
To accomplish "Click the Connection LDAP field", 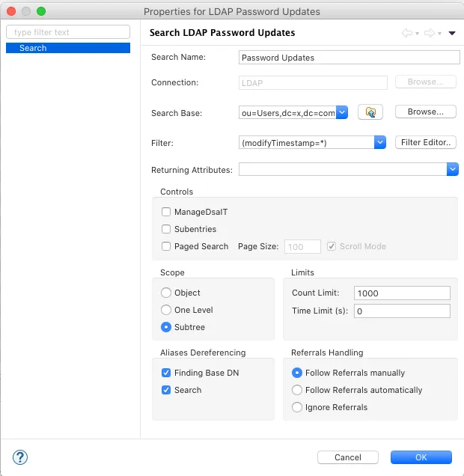I will (x=313, y=82).
